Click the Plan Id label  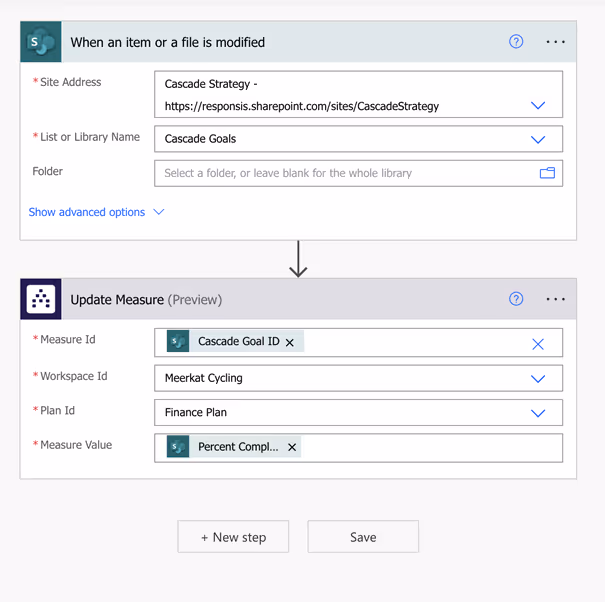57,410
